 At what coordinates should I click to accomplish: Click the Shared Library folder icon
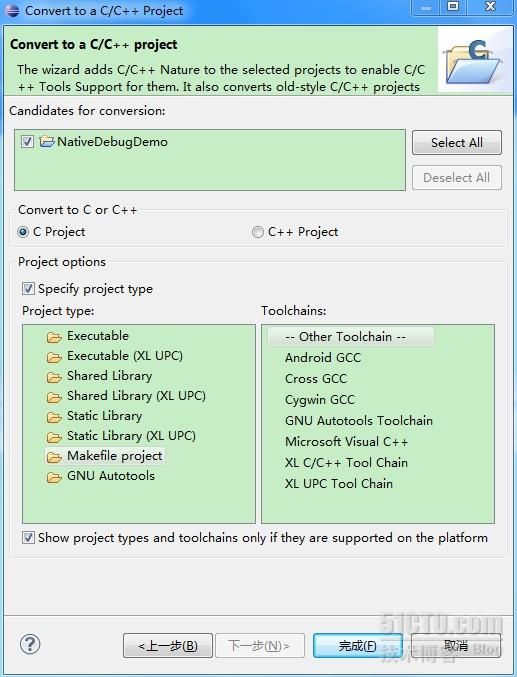coord(54,377)
